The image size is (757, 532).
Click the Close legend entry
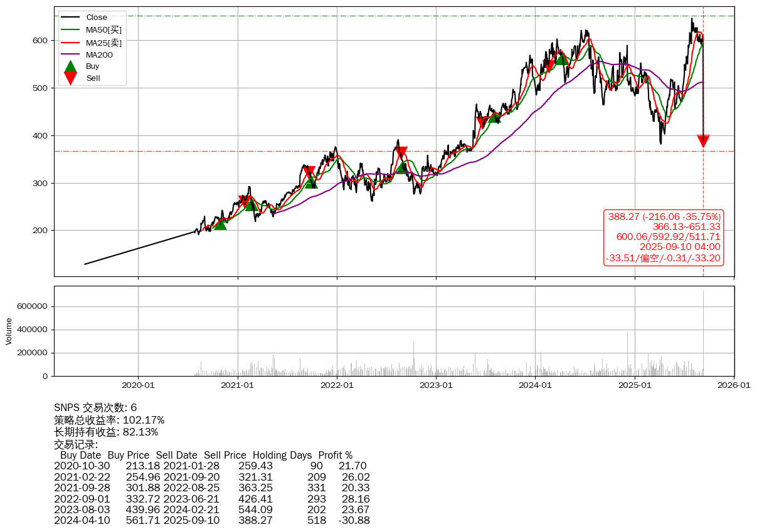(x=97, y=18)
